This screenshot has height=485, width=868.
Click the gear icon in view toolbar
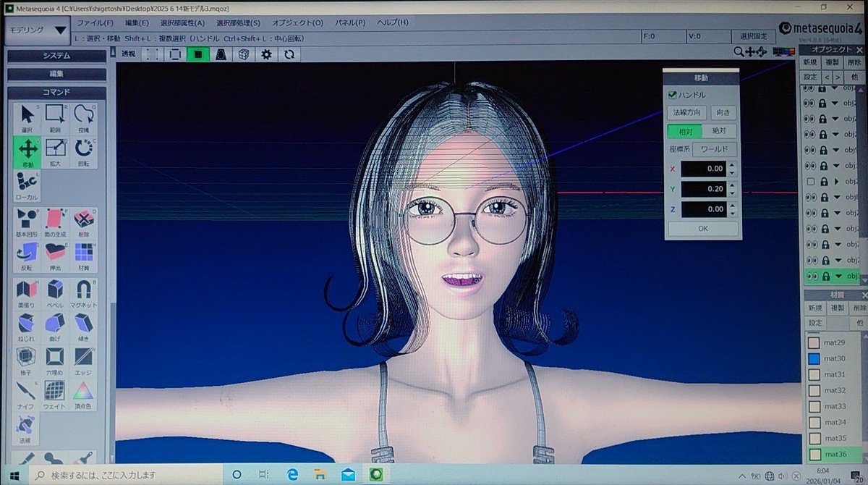tap(266, 54)
